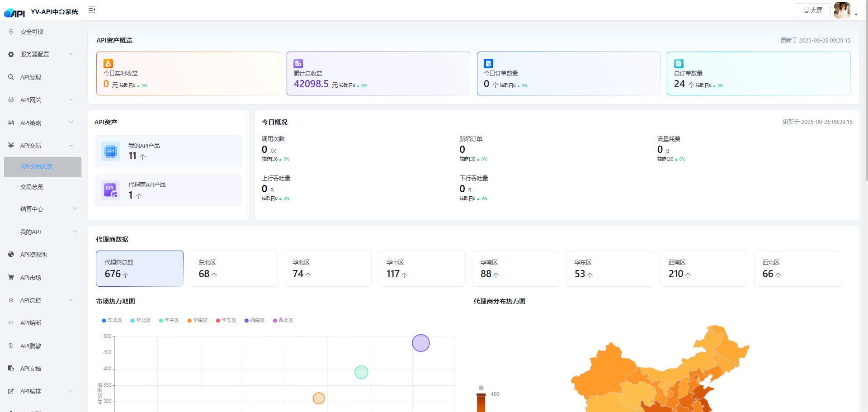This screenshot has height=412, width=868.
Task: Click the purple bubble on the scatter chart
Action: pos(420,343)
